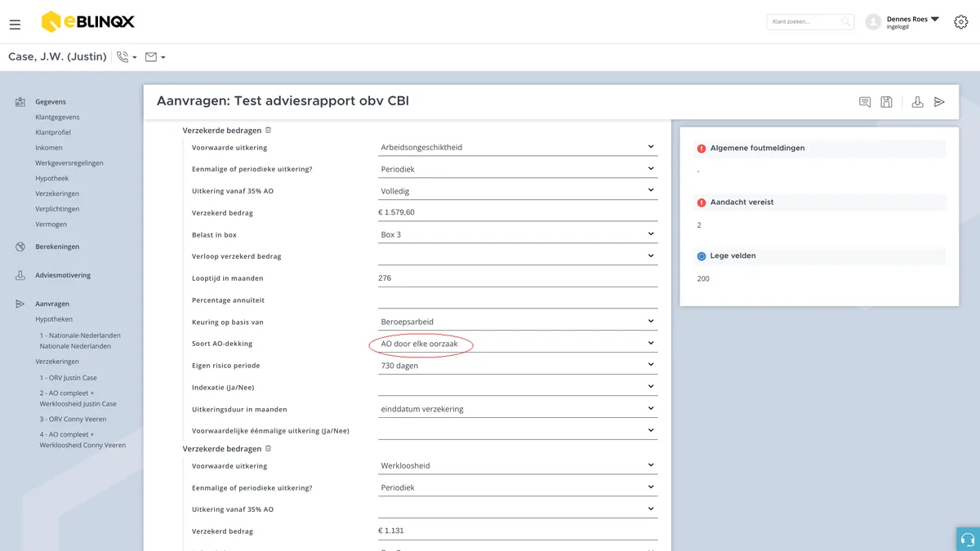Click the headset support icon
The height and width of the screenshot is (551, 980).
(968, 540)
